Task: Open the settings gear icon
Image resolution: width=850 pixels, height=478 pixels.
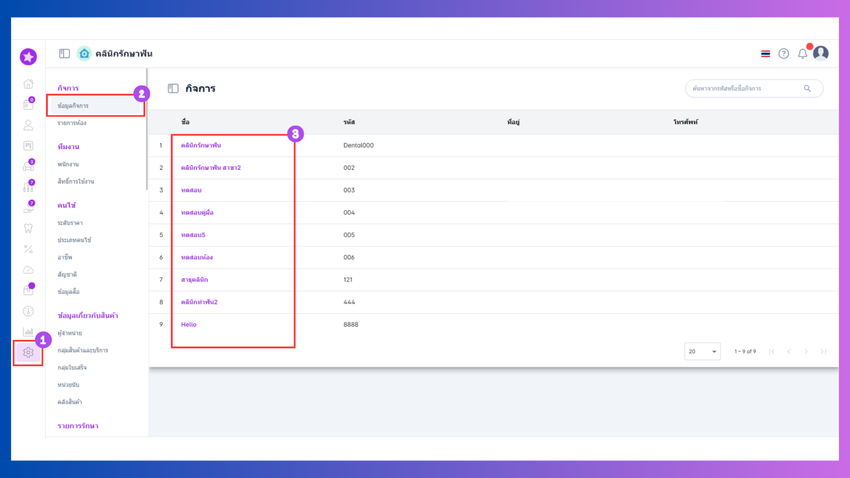Action: [x=28, y=352]
